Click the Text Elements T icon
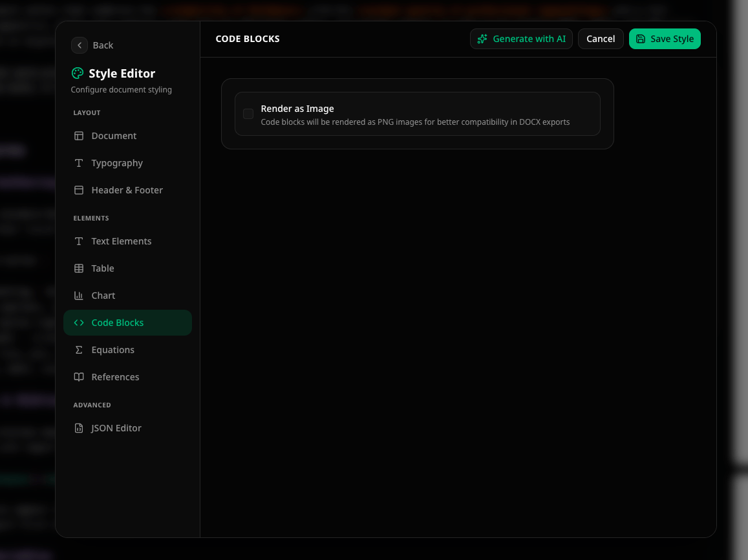 (x=79, y=241)
